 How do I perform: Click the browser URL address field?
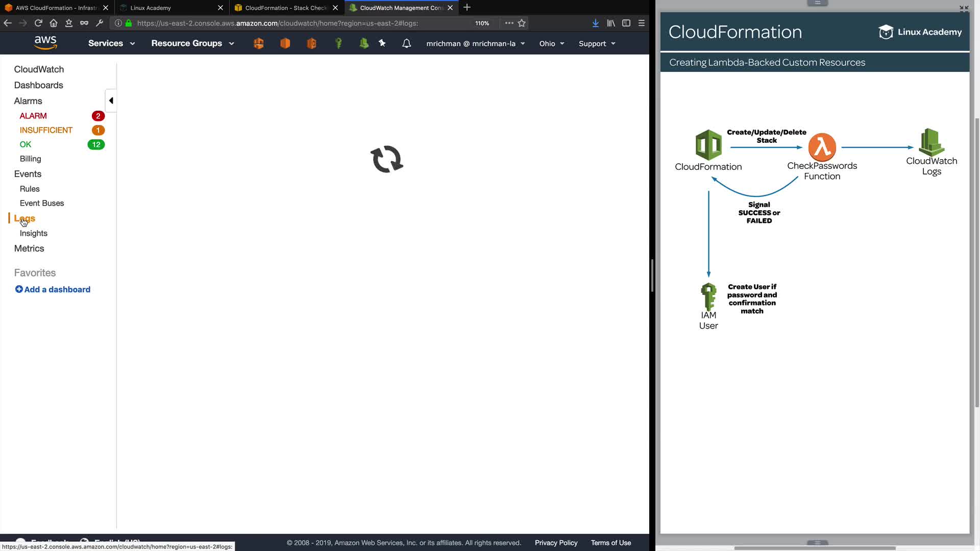point(301,23)
